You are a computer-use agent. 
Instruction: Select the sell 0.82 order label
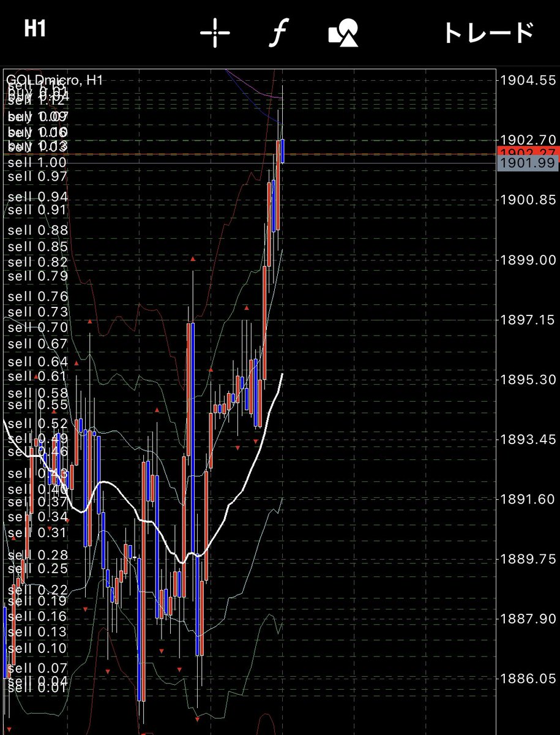tap(37, 262)
